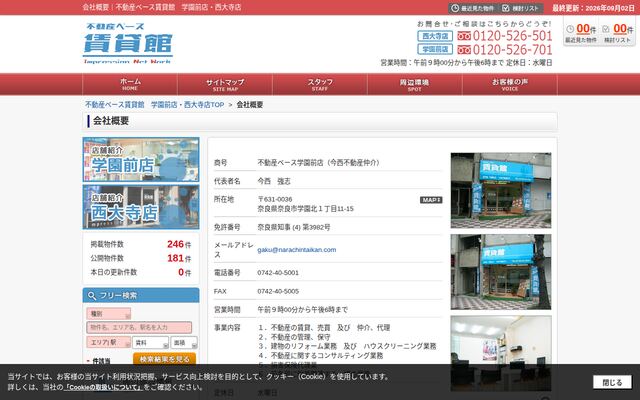This screenshot has width=640, height=400.
Task: Open サイトマップ SITE MAP menu
Action: [x=225, y=84]
